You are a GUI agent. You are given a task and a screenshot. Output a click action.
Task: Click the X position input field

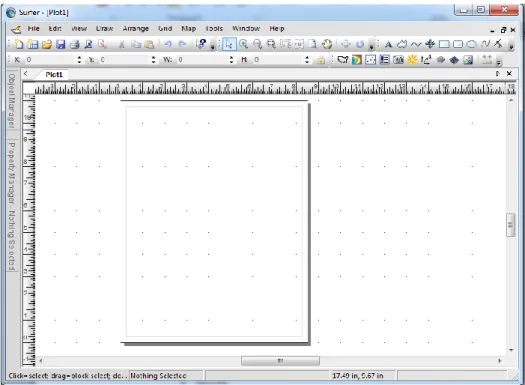[x=50, y=60]
